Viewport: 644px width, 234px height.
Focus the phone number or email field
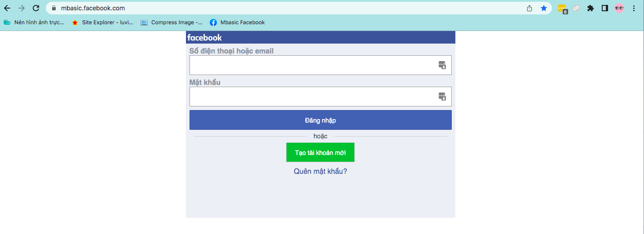(x=321, y=65)
